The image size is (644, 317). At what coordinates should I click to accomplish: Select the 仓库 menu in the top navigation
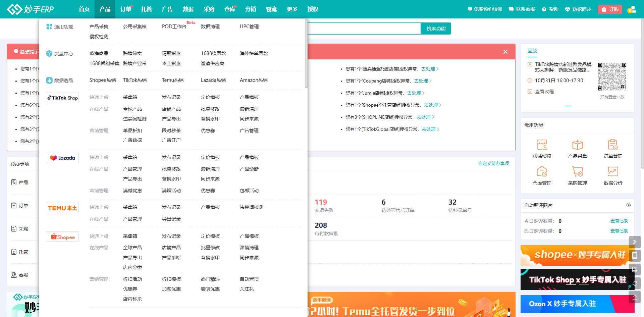(230, 9)
